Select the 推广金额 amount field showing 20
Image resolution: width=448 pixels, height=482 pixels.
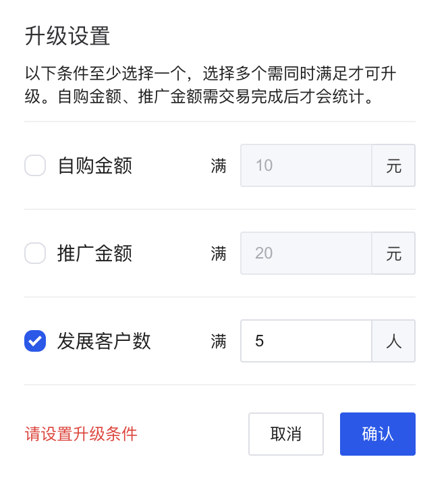click(306, 253)
